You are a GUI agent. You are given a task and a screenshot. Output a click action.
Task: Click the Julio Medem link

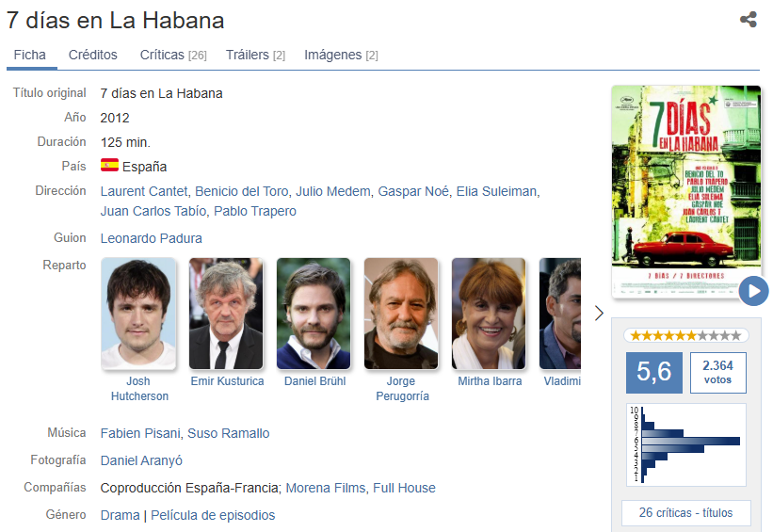pyautogui.click(x=332, y=191)
